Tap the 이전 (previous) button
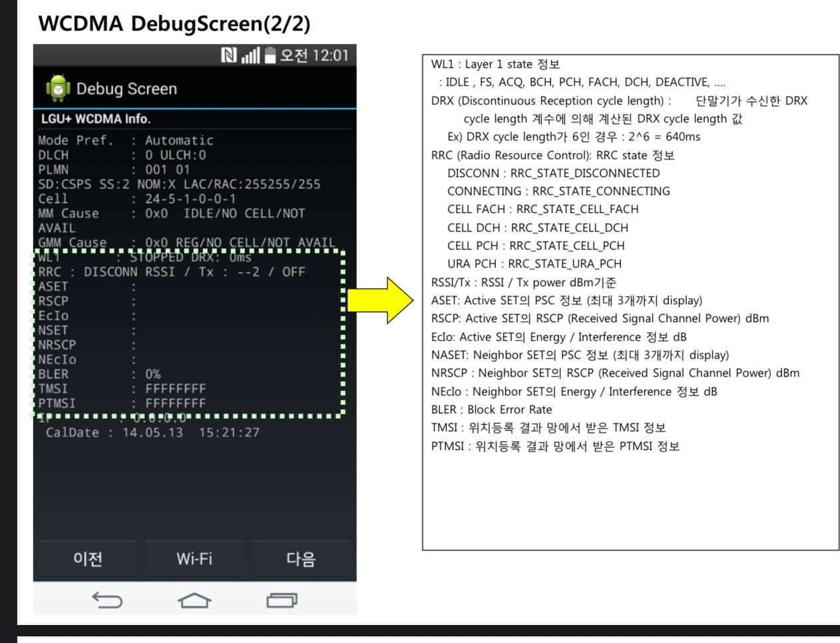Screen dimensions: 840x643 (88, 558)
